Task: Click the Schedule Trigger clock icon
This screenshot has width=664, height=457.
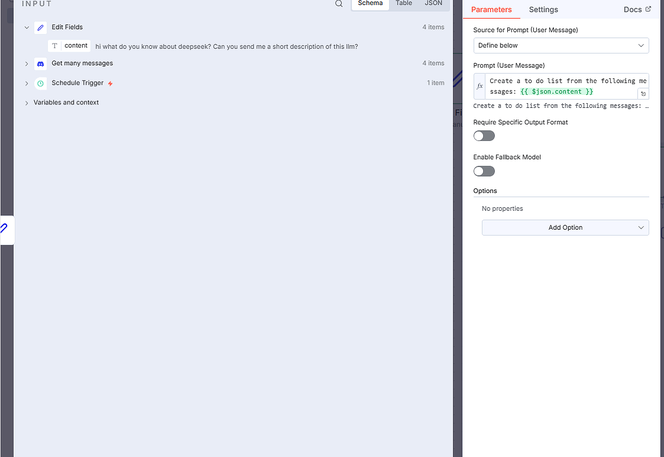Action: [x=40, y=83]
